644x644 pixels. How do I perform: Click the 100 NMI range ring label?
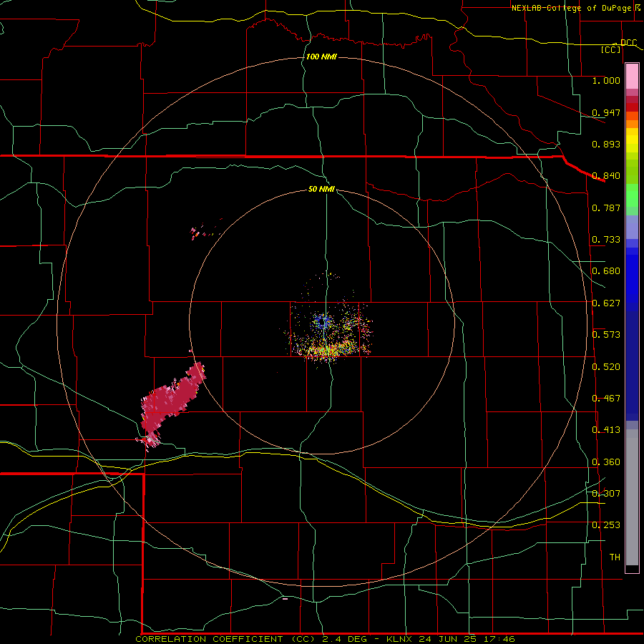coord(321,57)
